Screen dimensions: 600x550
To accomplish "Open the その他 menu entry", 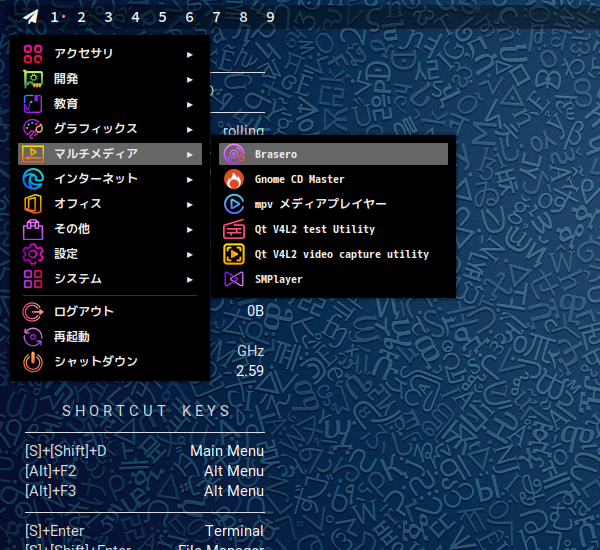I will pyautogui.click(x=110, y=229).
